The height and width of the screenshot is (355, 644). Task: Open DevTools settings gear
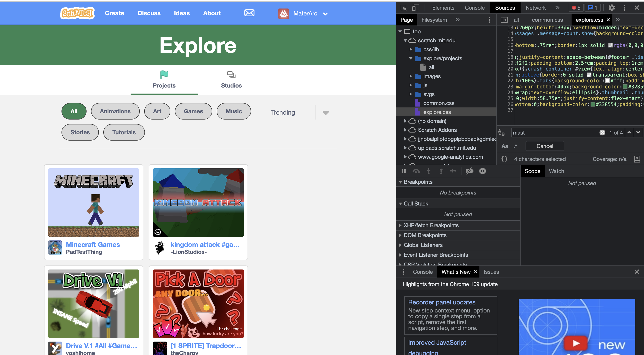612,8
